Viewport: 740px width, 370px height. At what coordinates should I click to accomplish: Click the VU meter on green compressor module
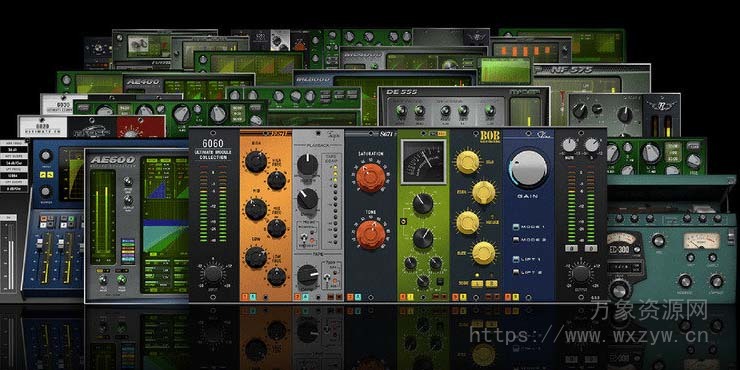423,161
